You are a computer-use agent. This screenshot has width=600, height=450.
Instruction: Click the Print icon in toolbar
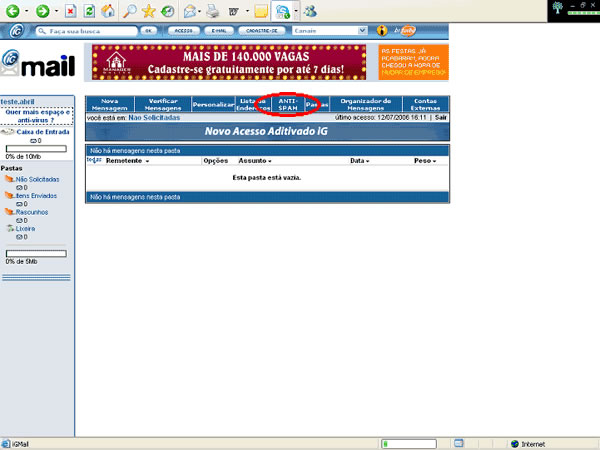pyautogui.click(x=213, y=11)
